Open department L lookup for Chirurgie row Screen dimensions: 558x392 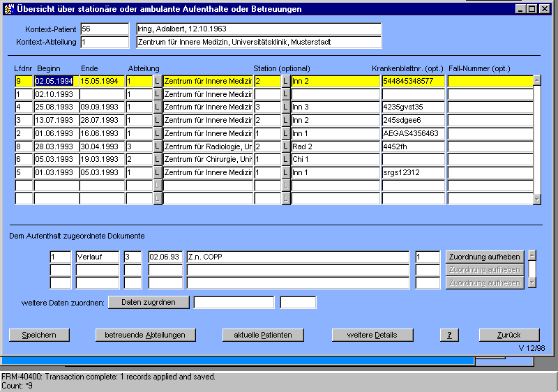157,160
